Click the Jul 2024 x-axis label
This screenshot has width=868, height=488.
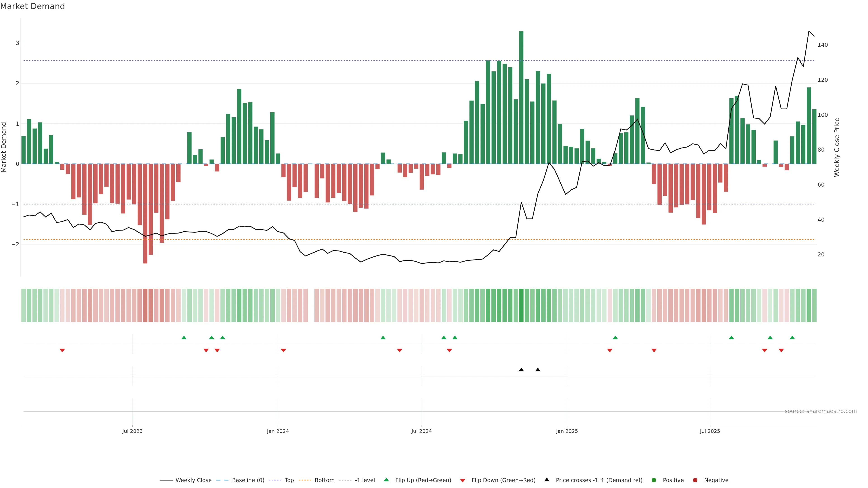pos(422,431)
